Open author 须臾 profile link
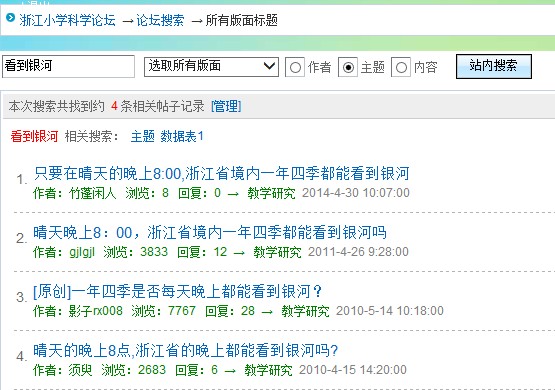555x390 pixels. coord(80,370)
